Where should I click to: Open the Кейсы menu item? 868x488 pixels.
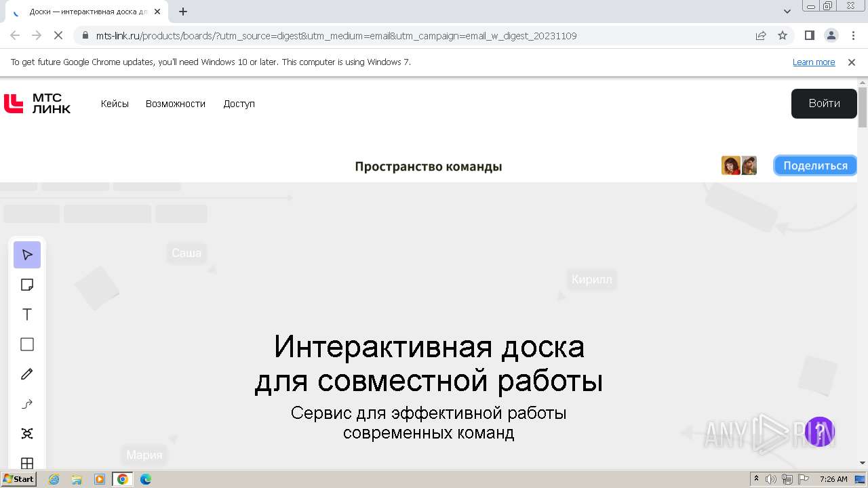coord(115,104)
